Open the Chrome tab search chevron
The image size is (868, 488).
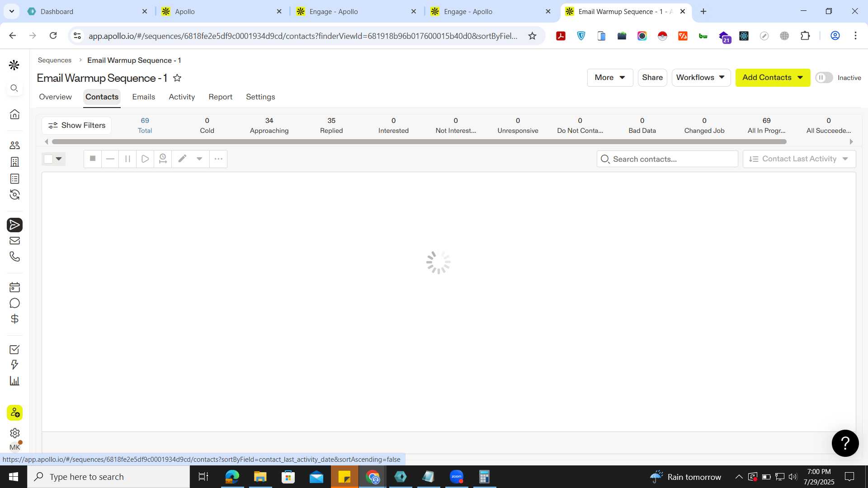(11, 11)
